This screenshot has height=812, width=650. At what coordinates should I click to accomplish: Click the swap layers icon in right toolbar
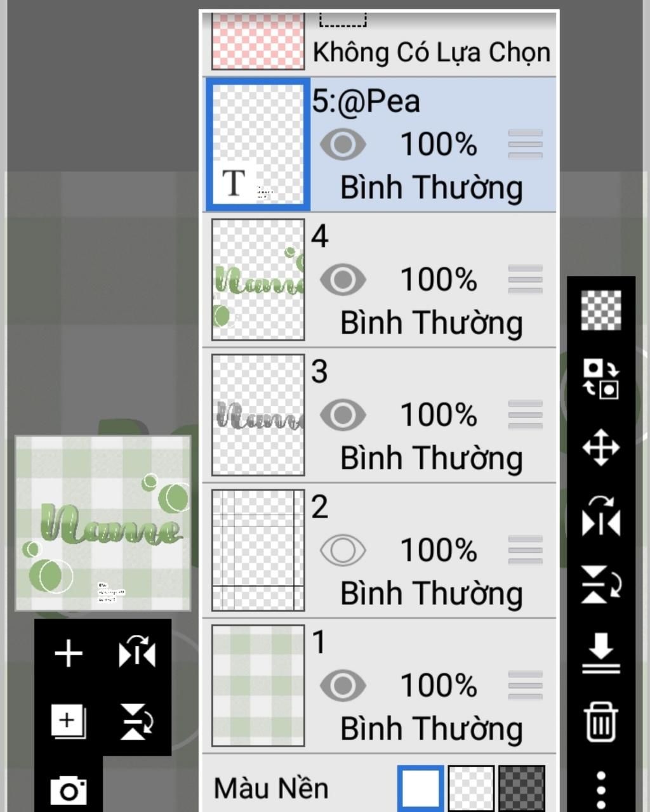point(600,378)
